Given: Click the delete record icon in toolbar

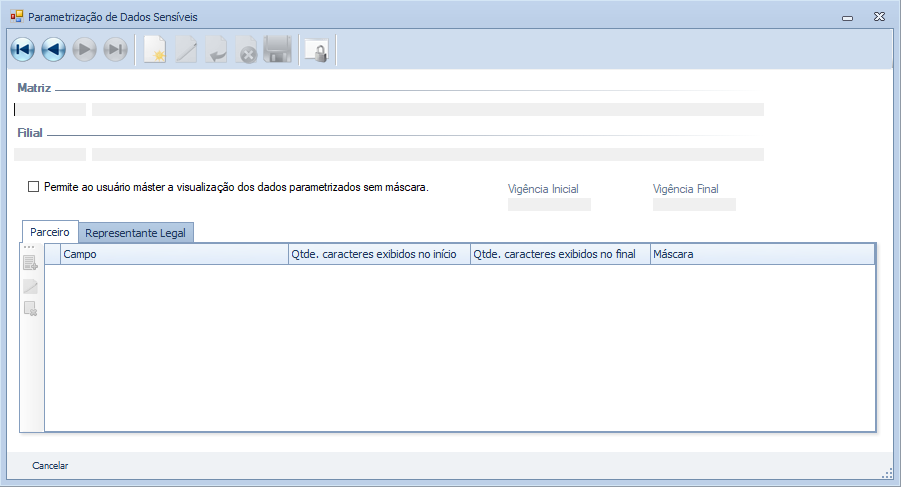Looking at the screenshot, I should 247,49.
